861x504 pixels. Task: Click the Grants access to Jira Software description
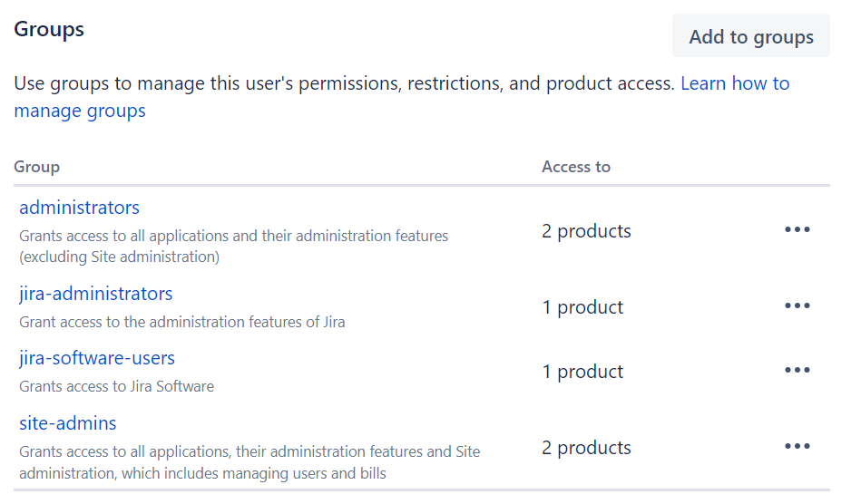[116, 386]
